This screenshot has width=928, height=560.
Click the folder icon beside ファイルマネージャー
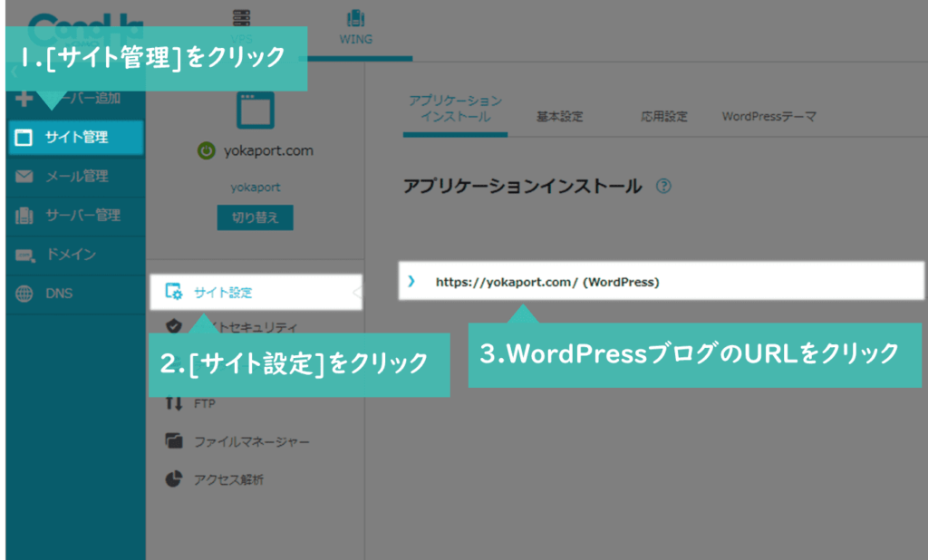point(174,441)
